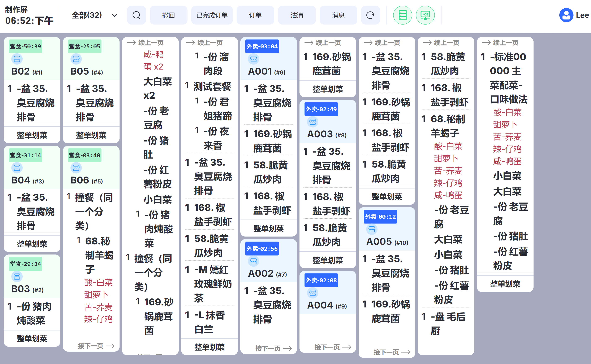Go to next page of B06 order
The width and height of the screenshot is (591, 364).
[96, 346]
